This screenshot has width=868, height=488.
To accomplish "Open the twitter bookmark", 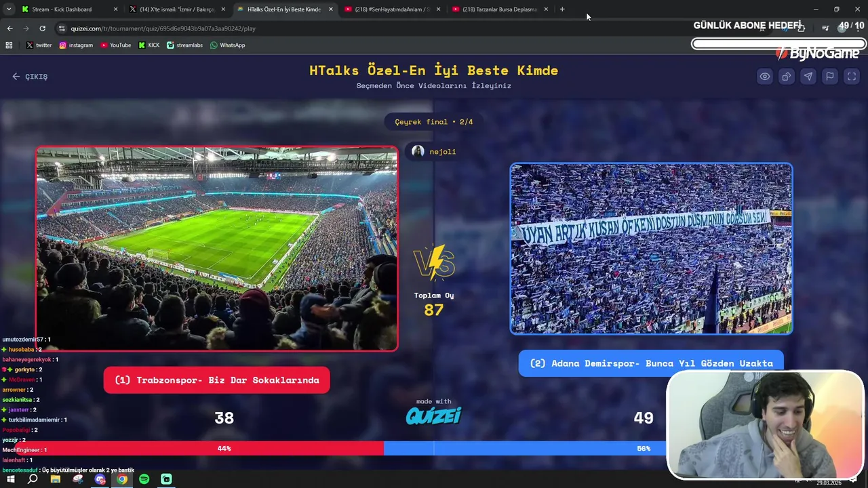I will pyautogui.click(x=39, y=45).
